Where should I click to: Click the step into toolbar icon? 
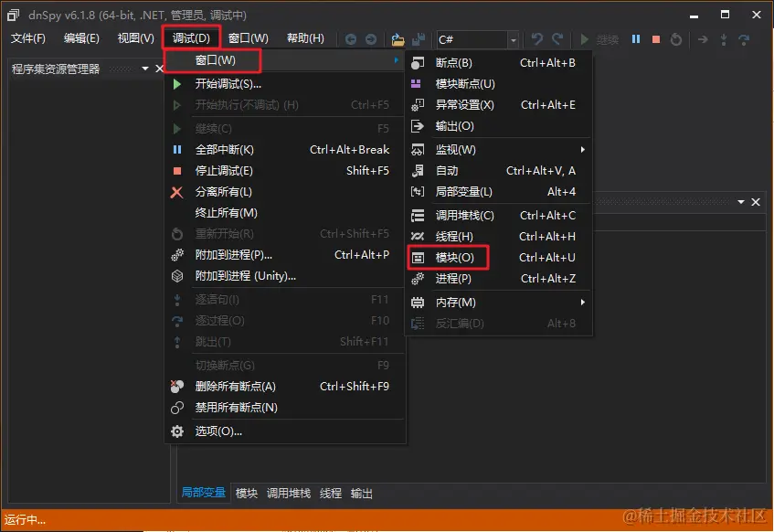pyautogui.click(x=724, y=39)
